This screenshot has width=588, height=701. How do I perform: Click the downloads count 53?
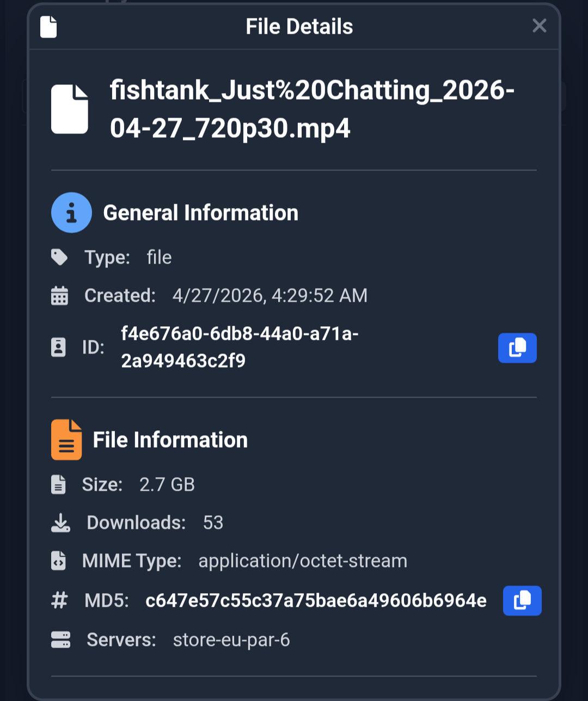pos(213,522)
